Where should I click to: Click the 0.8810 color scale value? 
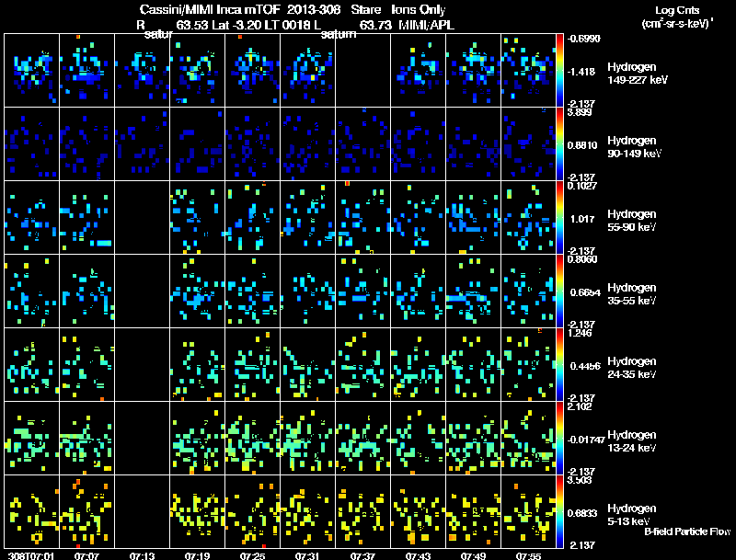pyautogui.click(x=582, y=145)
